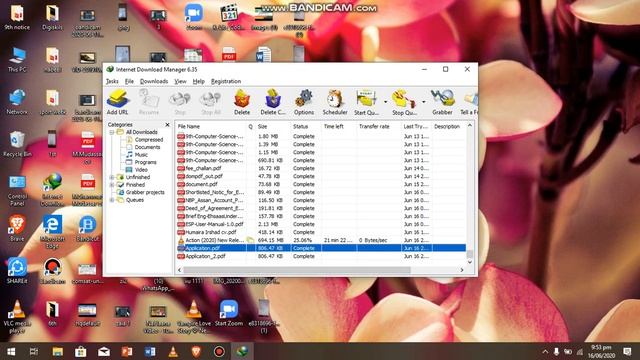Click the Start Queue toolbar icon
Screen dimensions: 640x360
click(366, 102)
